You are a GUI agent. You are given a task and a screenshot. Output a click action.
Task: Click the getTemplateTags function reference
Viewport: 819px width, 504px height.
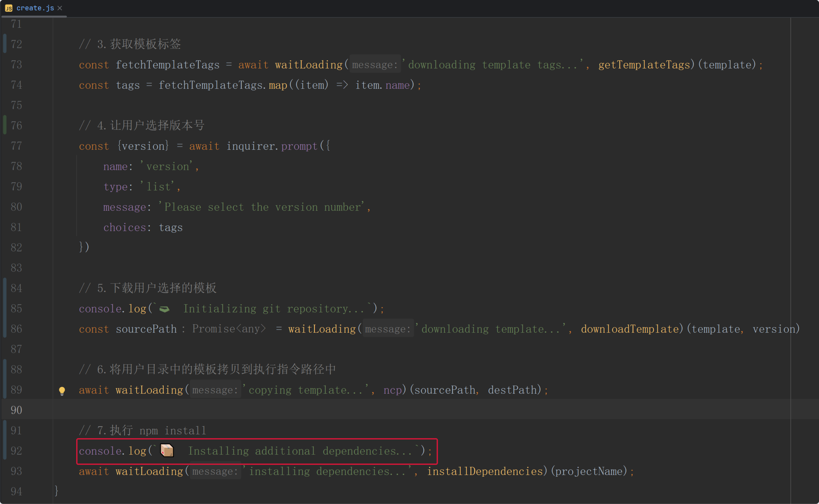pyautogui.click(x=644, y=65)
